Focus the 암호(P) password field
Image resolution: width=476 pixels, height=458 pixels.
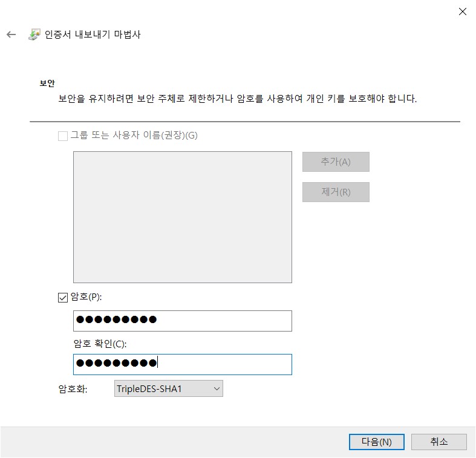[x=183, y=321]
